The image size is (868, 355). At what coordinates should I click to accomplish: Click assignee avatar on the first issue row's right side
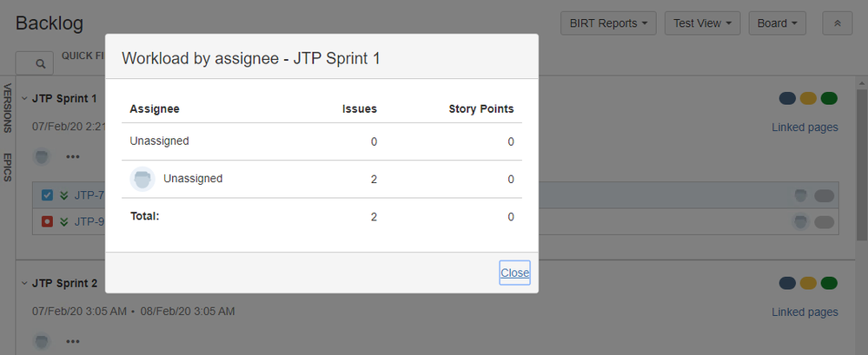tap(800, 195)
